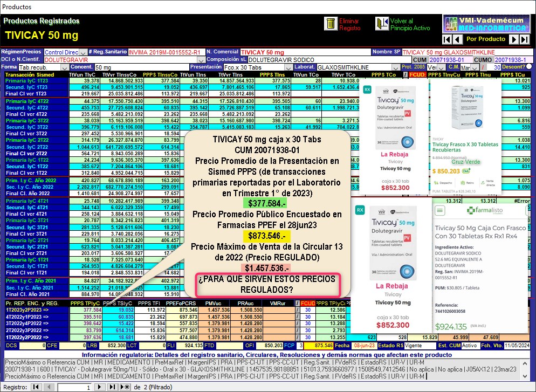The height and width of the screenshot is (392, 536).
Task: Click the CUM 20071938-01 field
Action: pyautogui.click(x=451, y=60)
